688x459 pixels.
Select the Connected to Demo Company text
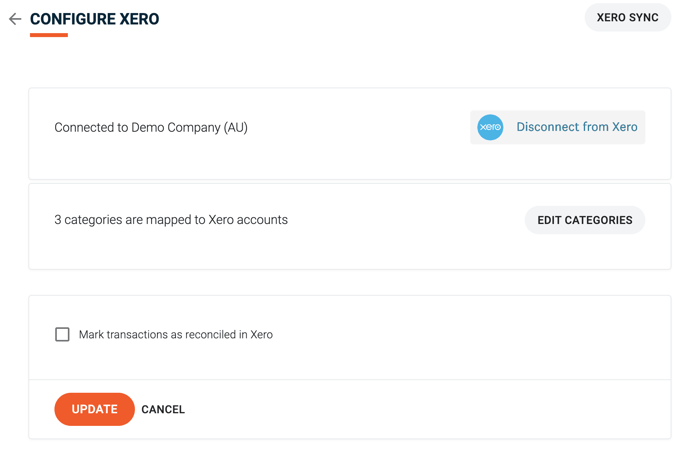(x=151, y=127)
